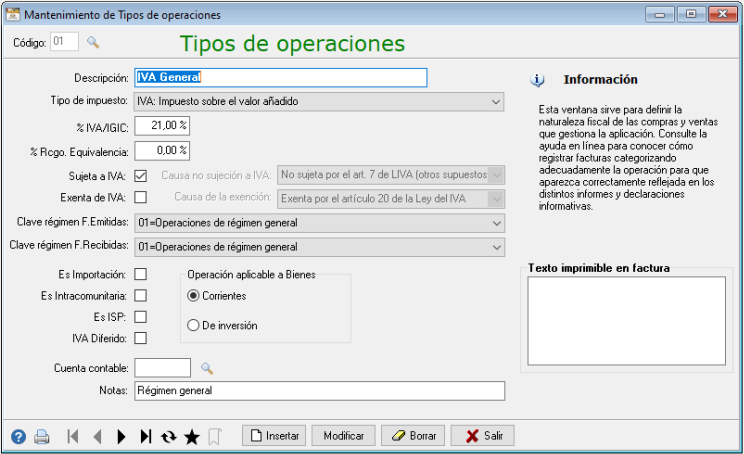Image resolution: width=744 pixels, height=454 pixels.
Task: Click the printer icon in bottom toolbar
Action: pos(41,436)
